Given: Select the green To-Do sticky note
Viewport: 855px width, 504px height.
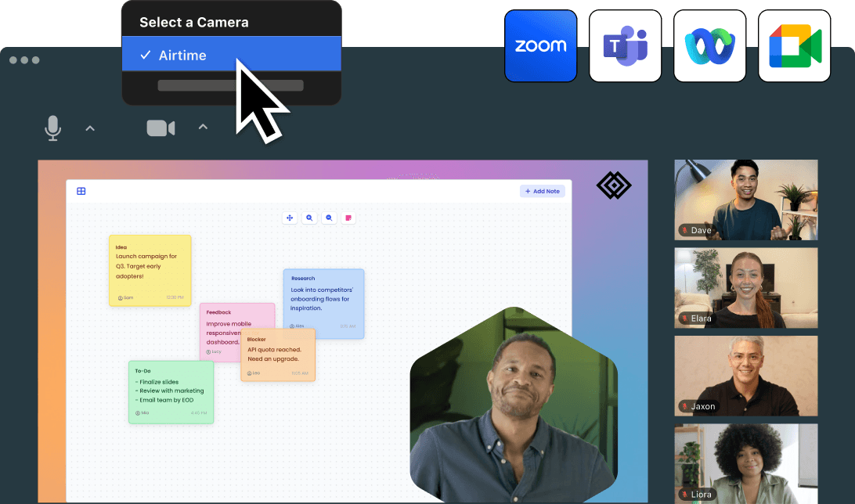Looking at the screenshot, I should [171, 392].
